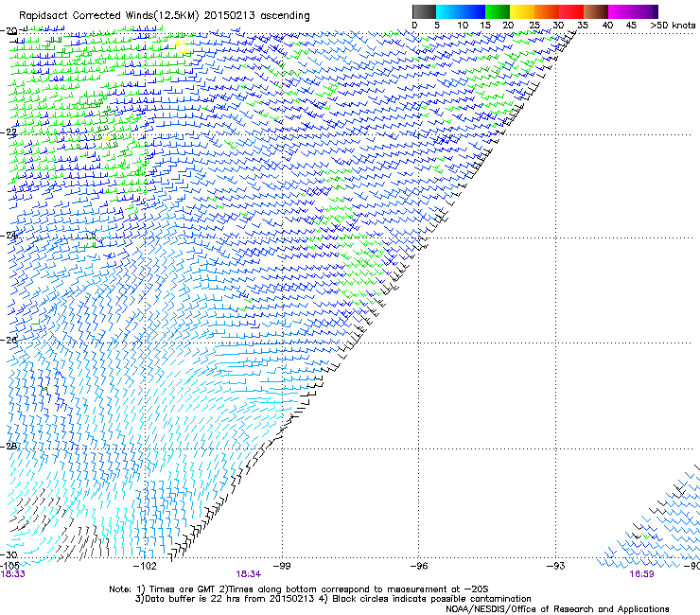Click the 'Times are GMT' note text
Viewport: 700px width, 615px height.
click(x=183, y=589)
